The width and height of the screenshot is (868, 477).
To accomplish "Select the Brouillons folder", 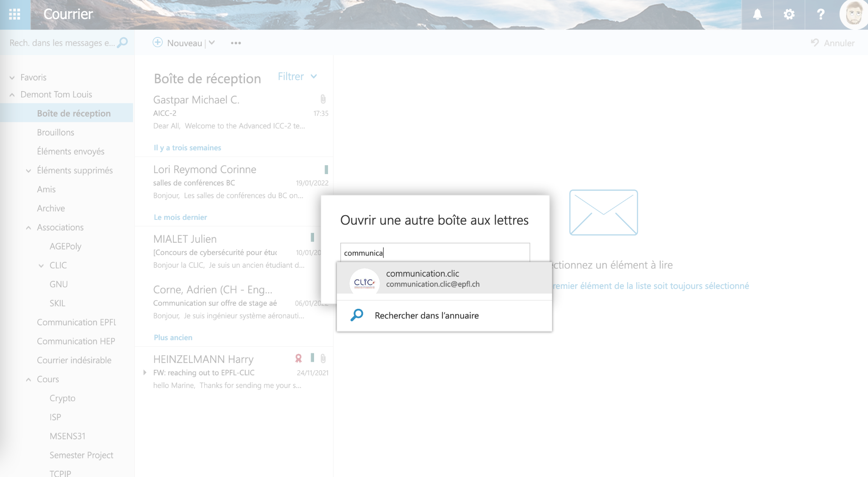I will tap(56, 133).
